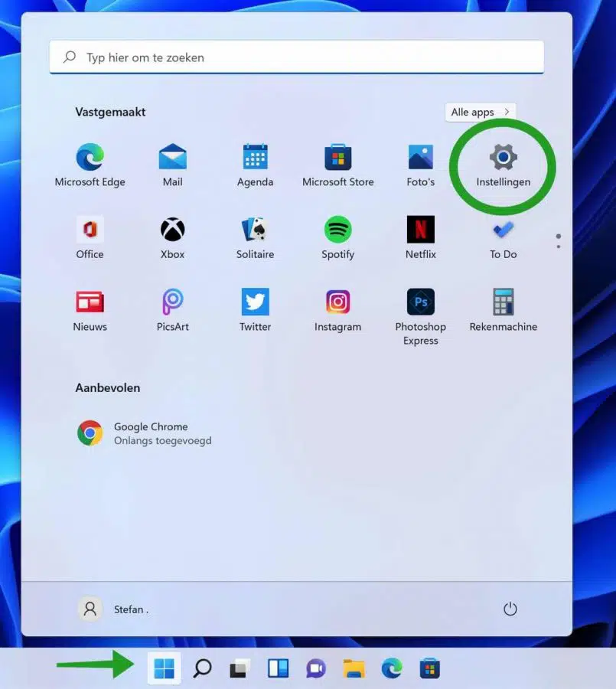The height and width of the screenshot is (689, 616).
Task: Launch the Agenda calendar app
Action: coord(256,165)
